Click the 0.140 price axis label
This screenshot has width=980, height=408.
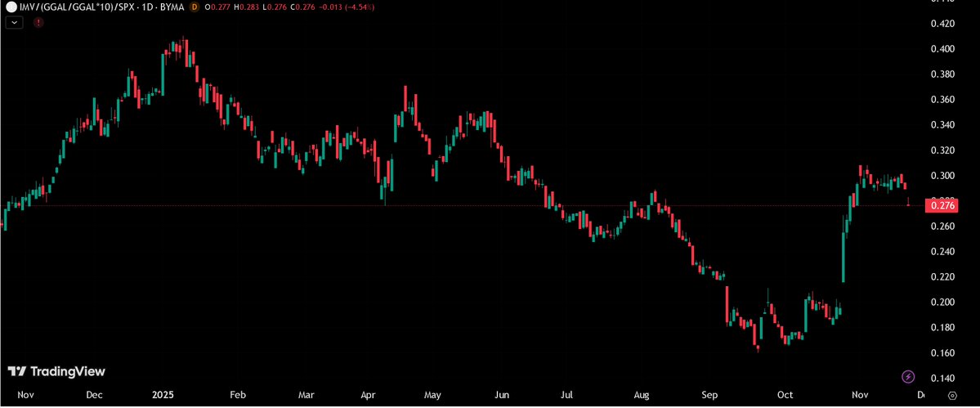click(942, 379)
